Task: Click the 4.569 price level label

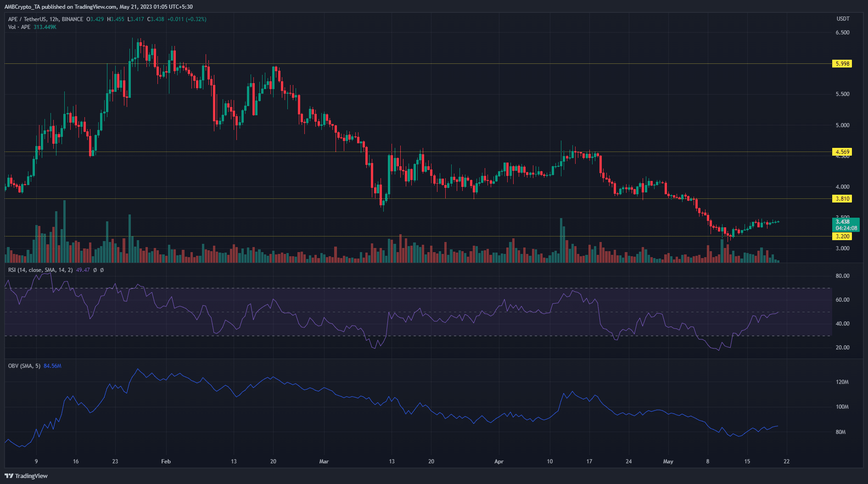Action: pyautogui.click(x=842, y=152)
